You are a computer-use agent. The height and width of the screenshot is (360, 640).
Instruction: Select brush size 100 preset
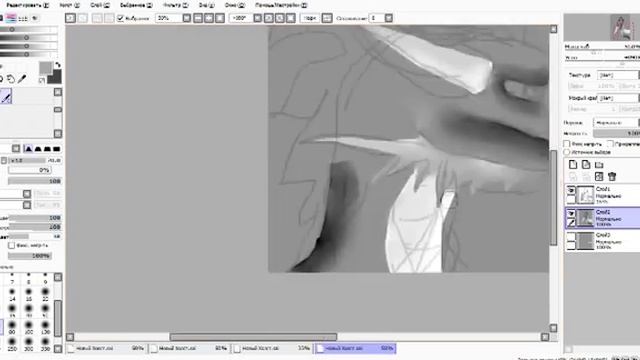tap(29, 327)
